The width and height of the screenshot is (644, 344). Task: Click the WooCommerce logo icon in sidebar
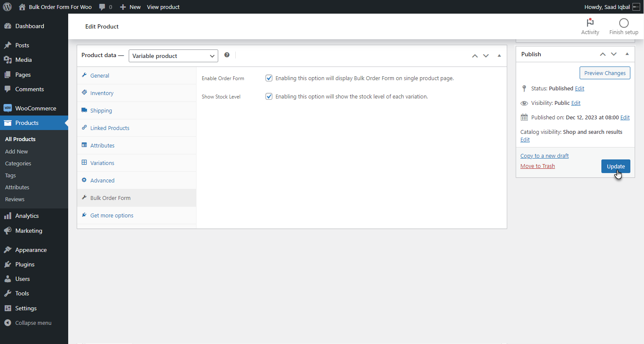tap(8, 108)
